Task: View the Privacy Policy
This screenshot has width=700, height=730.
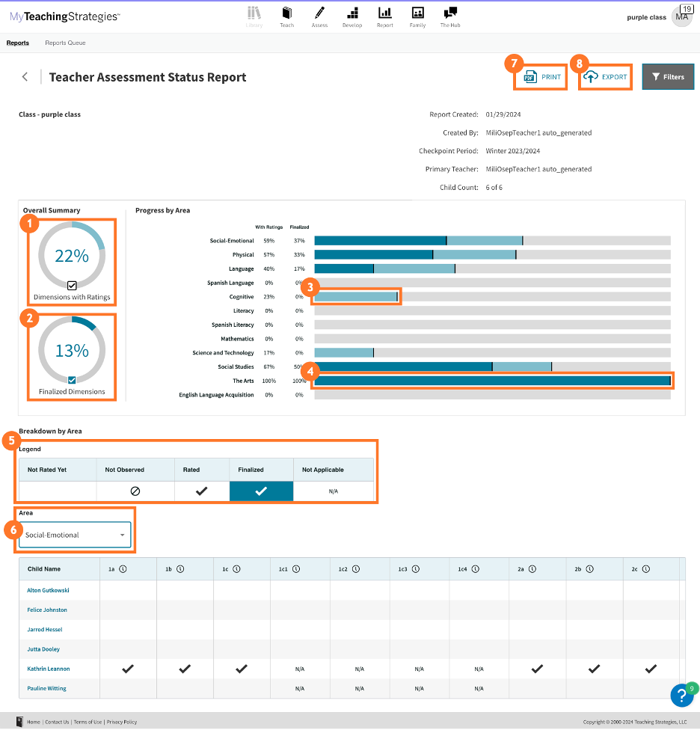Action: coord(121,722)
